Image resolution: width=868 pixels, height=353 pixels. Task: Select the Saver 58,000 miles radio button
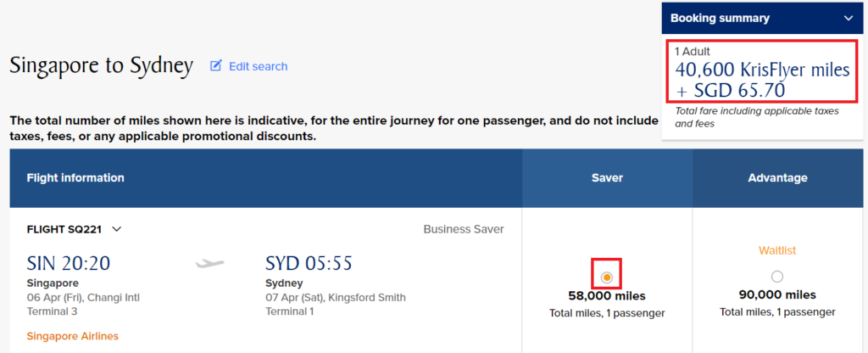[607, 277]
